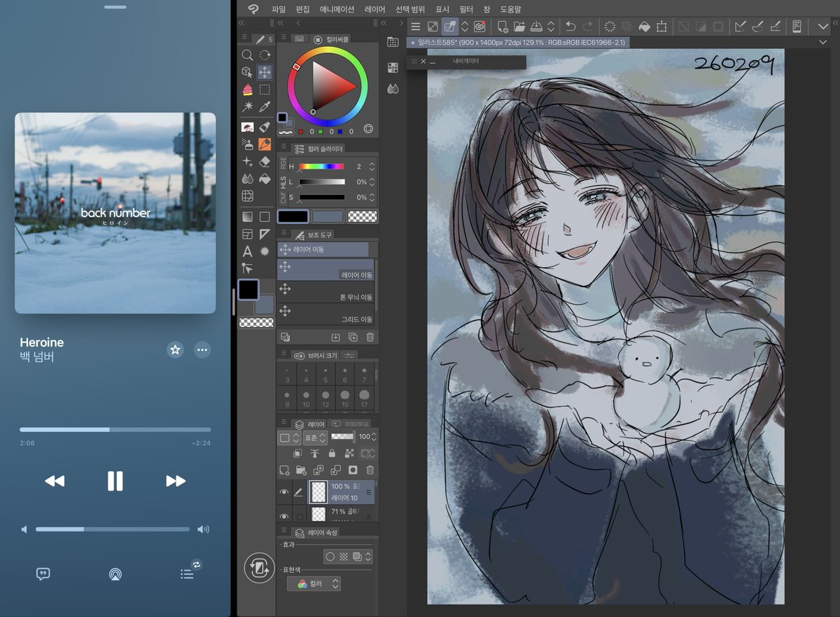Expand the layer property effect stepper arrows
840x617 pixels.
(368, 557)
